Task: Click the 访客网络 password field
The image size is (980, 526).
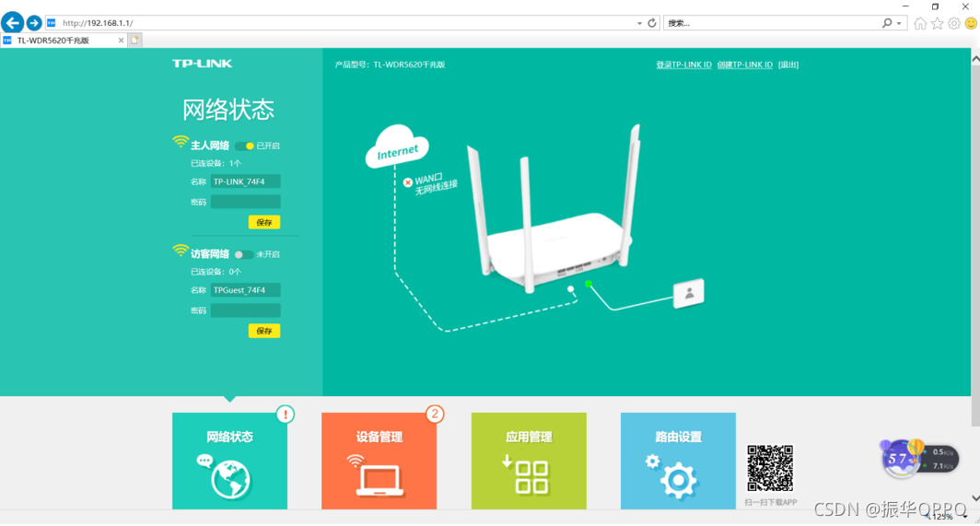Action: [x=245, y=310]
